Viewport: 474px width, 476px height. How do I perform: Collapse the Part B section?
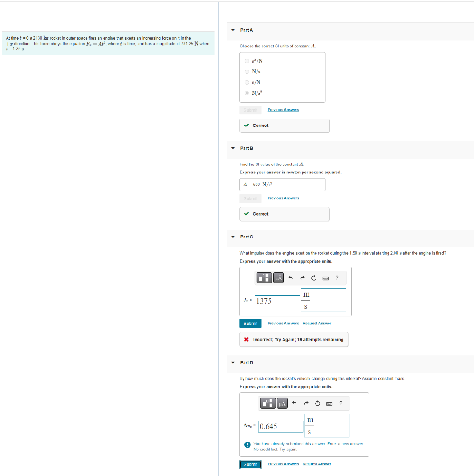[233, 148]
